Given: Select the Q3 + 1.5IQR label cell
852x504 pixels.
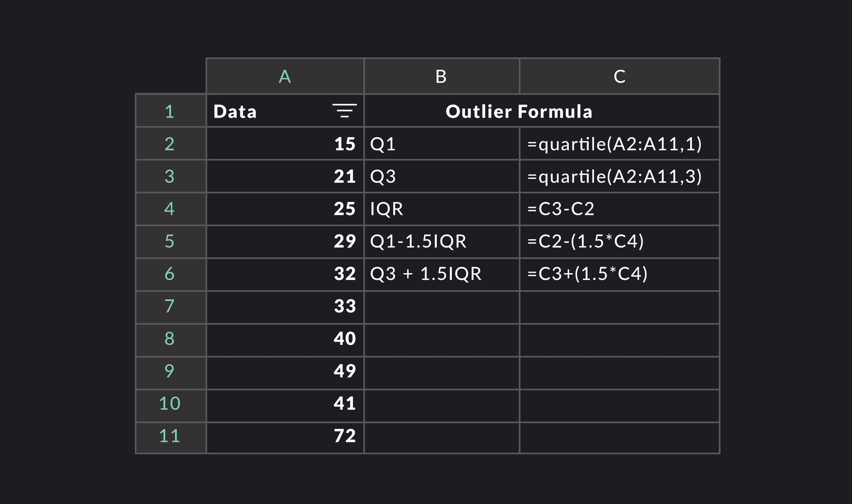Looking at the screenshot, I should point(441,274).
